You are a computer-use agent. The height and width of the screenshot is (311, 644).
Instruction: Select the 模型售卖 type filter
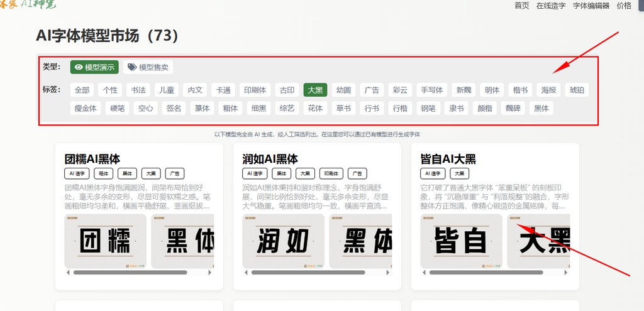(x=148, y=67)
